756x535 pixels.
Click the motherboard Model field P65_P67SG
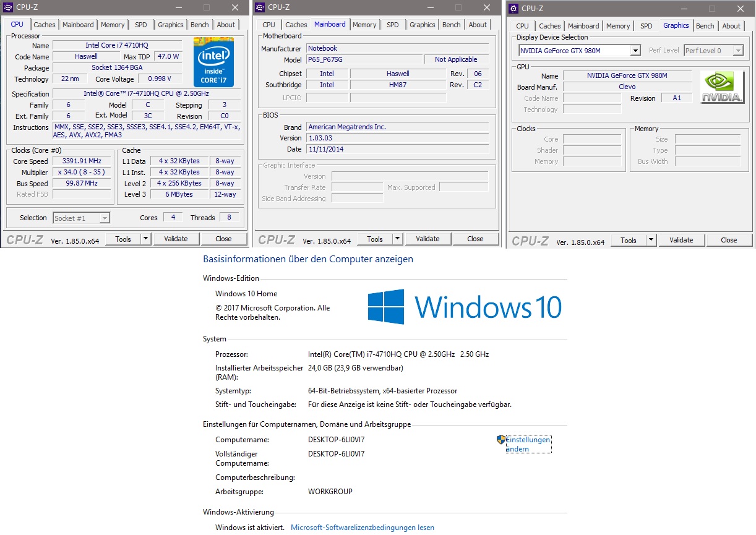363,59
